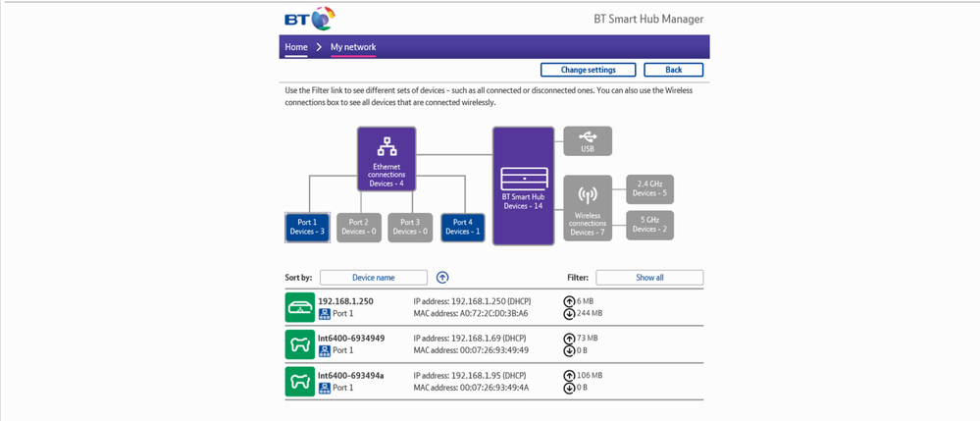The image size is (980, 421).
Task: Click upload arrow icon beside 73 MB
Action: pyautogui.click(x=569, y=339)
